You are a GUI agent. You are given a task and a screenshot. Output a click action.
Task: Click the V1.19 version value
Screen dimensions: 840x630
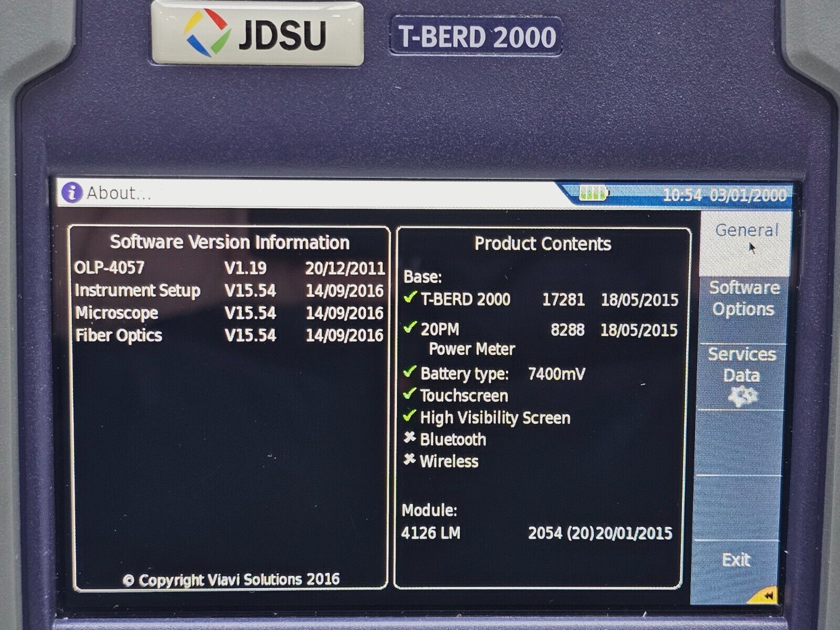point(246,268)
